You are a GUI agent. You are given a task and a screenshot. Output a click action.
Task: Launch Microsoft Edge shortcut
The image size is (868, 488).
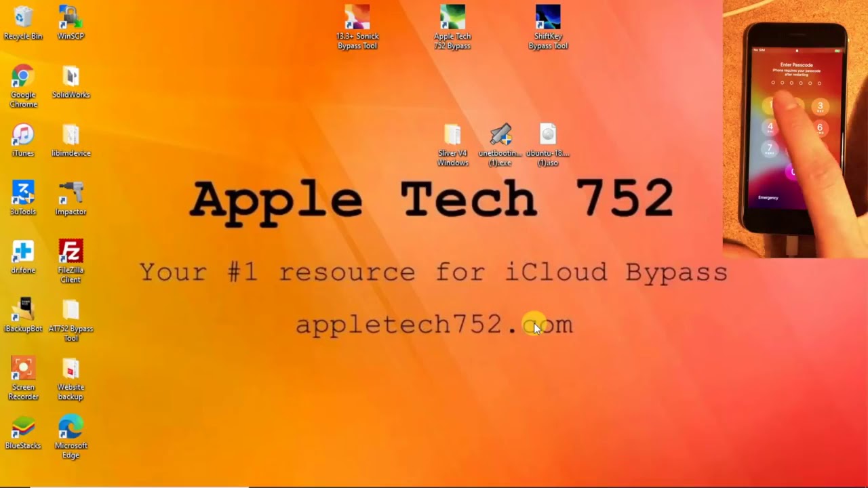[71, 437]
